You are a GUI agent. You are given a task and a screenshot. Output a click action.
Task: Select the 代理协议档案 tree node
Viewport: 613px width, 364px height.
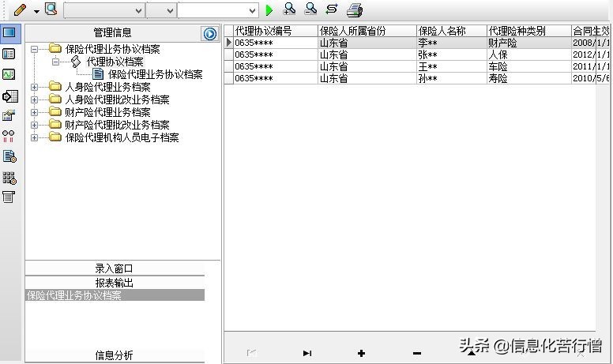coord(115,62)
